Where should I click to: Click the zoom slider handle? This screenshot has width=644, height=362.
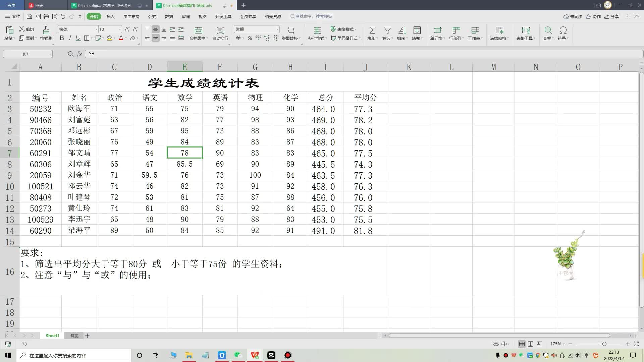tap(604, 344)
